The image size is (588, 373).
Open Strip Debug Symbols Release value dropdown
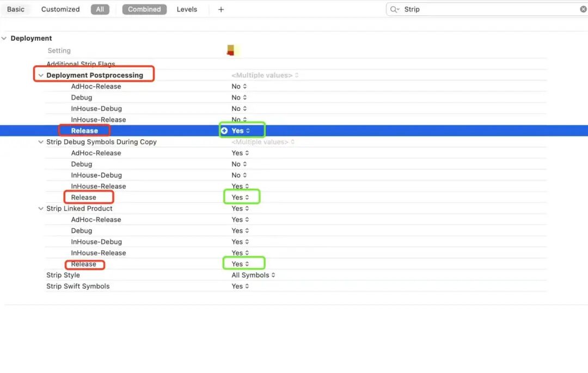(240, 197)
